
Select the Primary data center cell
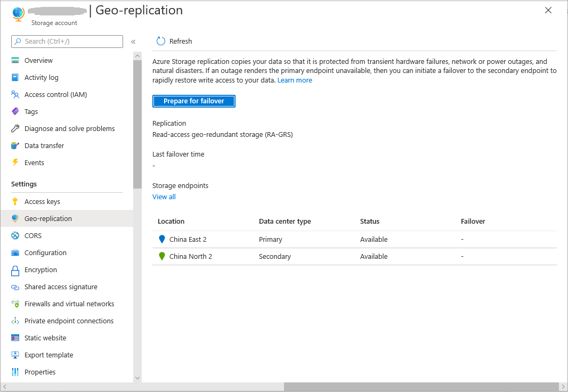coord(270,240)
